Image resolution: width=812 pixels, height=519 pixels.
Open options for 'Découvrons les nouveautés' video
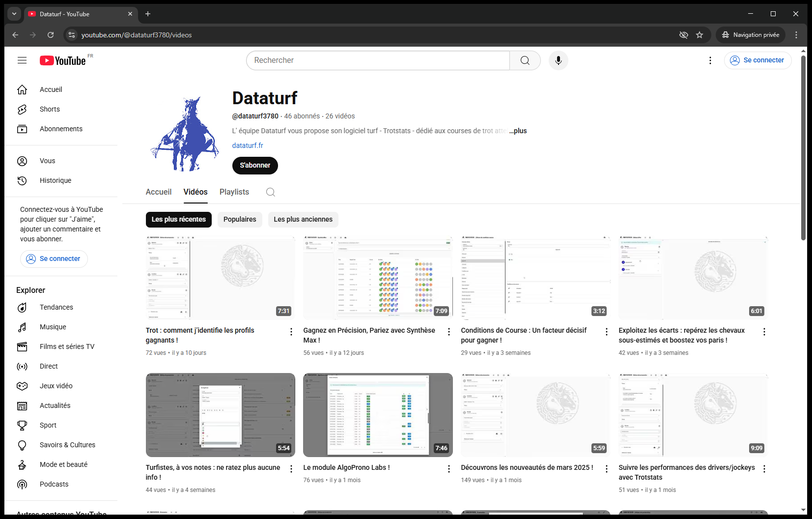(x=607, y=469)
